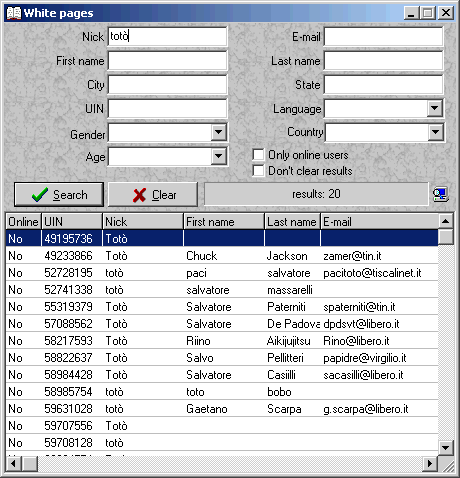Click the E-mail column header
The height and width of the screenshot is (478, 460).
point(379,222)
